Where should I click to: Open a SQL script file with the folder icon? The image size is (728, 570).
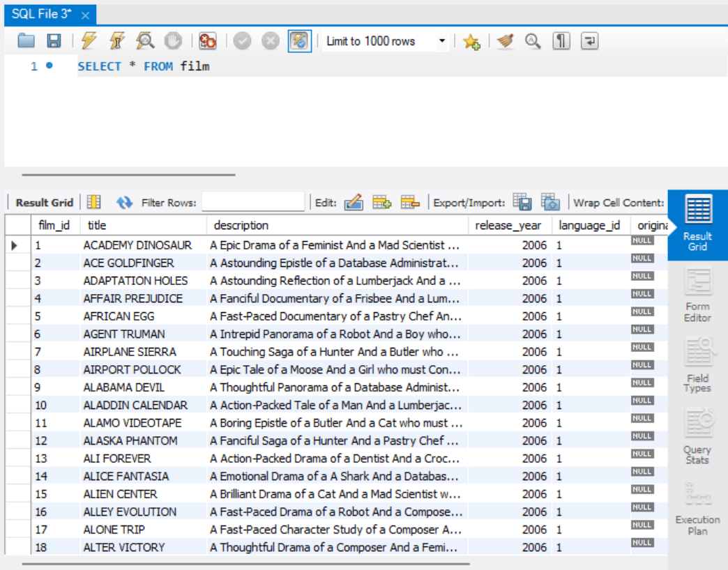26,41
